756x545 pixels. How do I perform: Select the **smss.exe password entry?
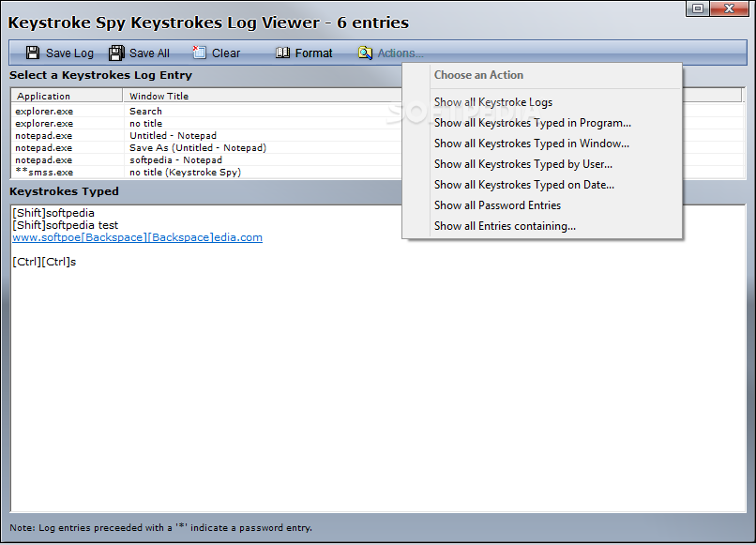click(x=207, y=173)
